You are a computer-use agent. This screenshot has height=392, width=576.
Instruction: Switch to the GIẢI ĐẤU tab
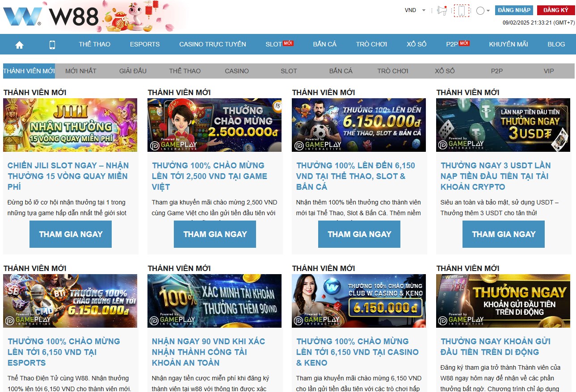coord(133,71)
